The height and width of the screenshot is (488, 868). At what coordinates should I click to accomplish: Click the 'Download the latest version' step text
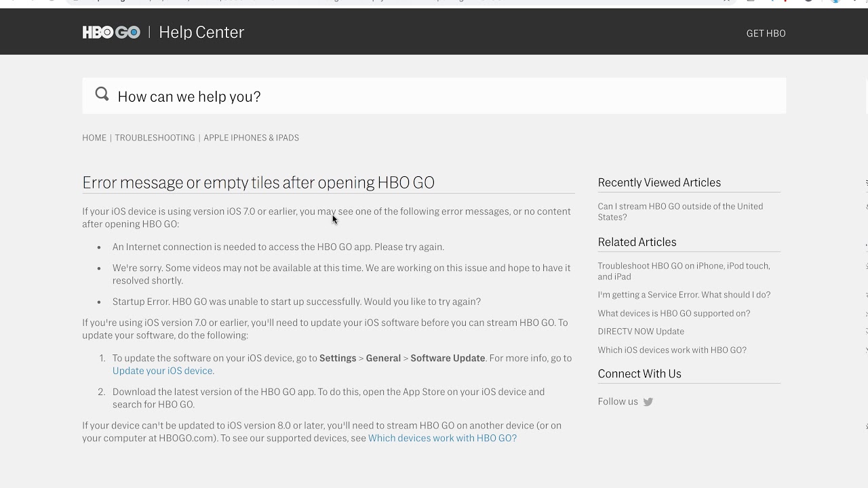pyautogui.click(x=329, y=398)
